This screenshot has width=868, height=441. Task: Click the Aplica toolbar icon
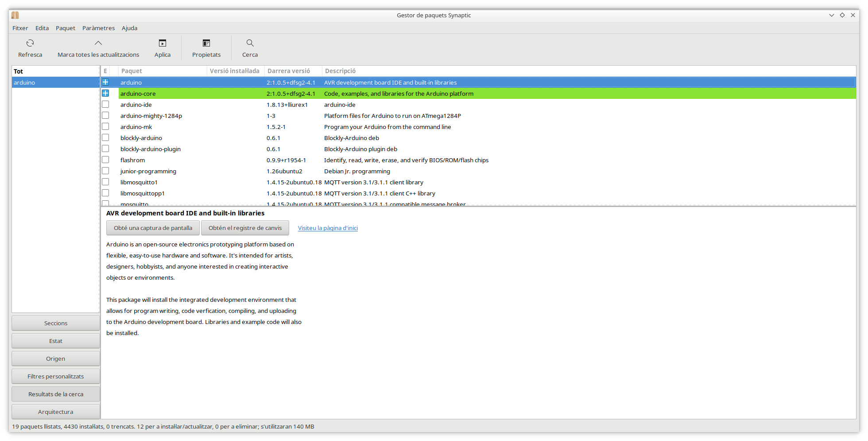click(163, 43)
